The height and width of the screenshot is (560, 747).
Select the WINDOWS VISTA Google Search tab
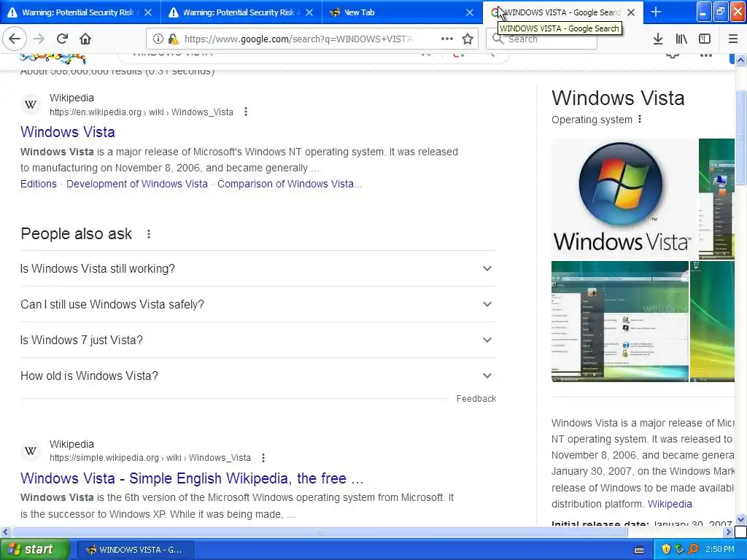562,12
